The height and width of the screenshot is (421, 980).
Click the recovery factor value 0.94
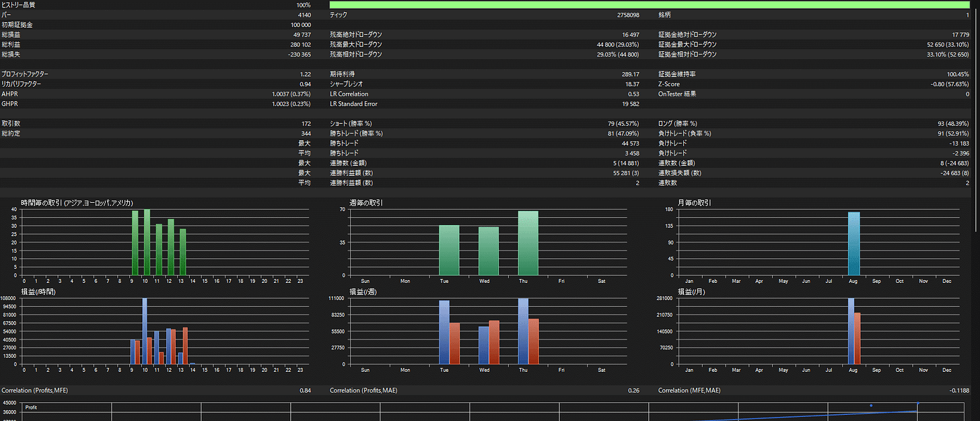tap(306, 84)
